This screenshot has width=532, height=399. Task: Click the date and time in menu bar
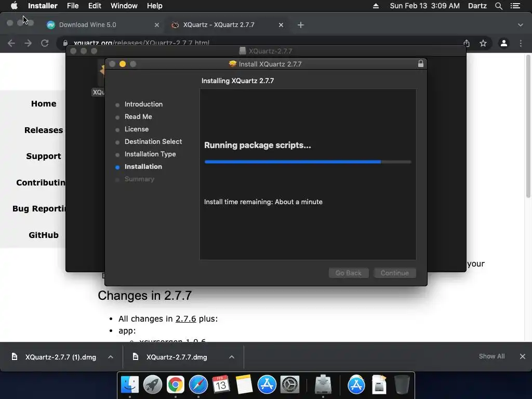(425, 6)
